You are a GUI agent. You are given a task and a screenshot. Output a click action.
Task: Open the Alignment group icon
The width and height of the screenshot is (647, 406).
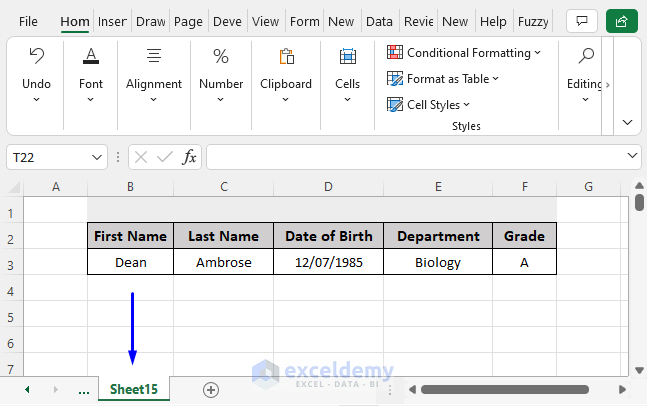point(154,56)
